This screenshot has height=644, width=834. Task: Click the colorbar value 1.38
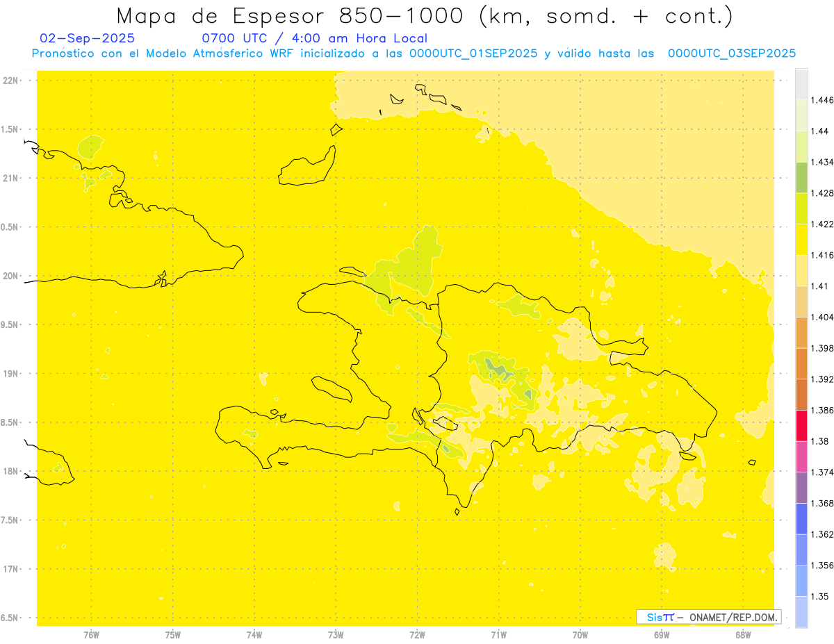[x=818, y=441]
